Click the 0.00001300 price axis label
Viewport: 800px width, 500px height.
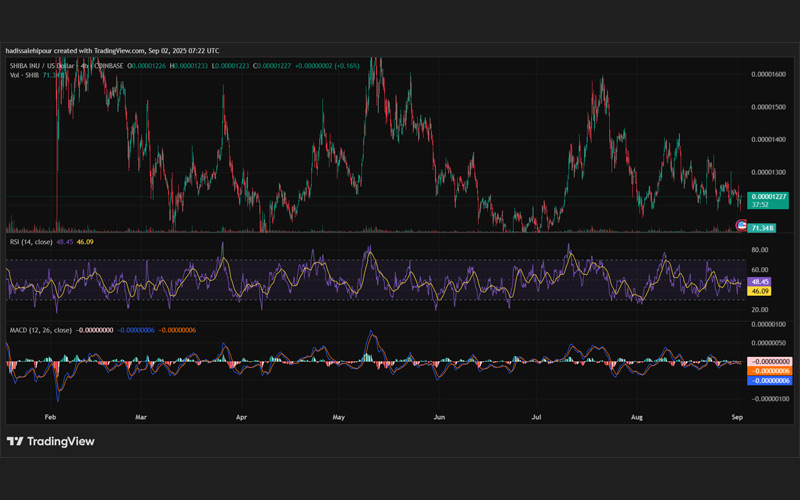pyautogui.click(x=768, y=172)
